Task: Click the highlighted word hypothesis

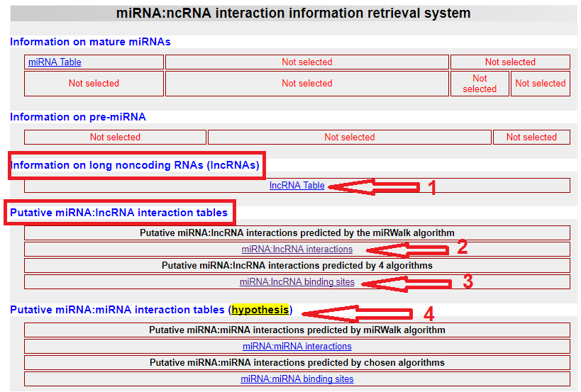Action: [x=260, y=310]
